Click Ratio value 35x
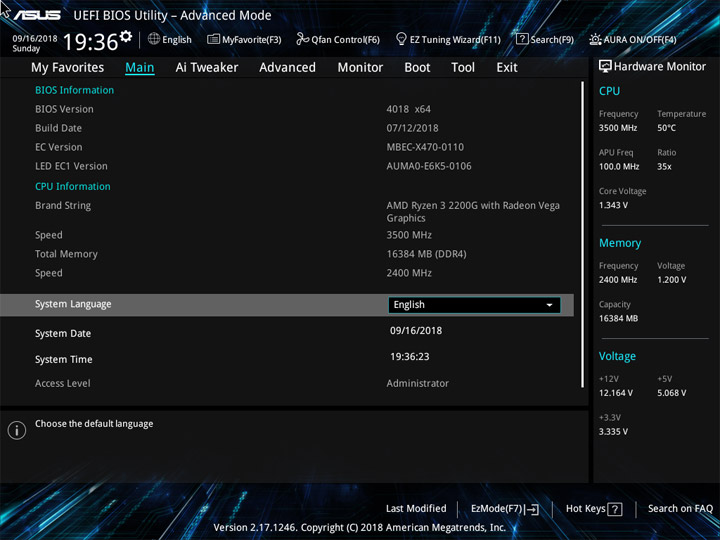The image size is (720, 540). (664, 167)
